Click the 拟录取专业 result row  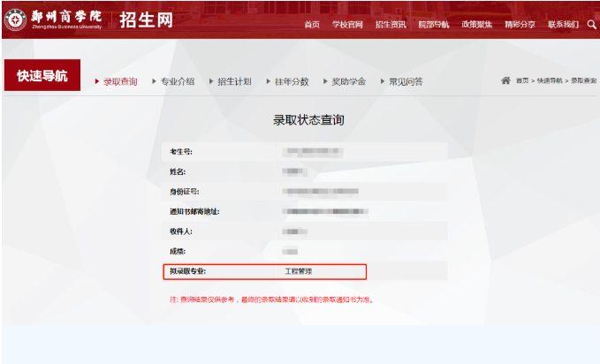tap(264, 271)
